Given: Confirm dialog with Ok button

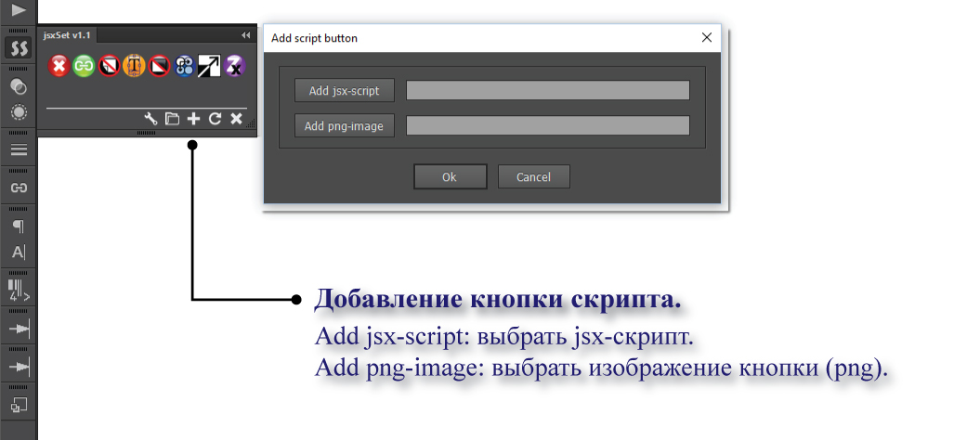Looking at the screenshot, I should (x=450, y=177).
